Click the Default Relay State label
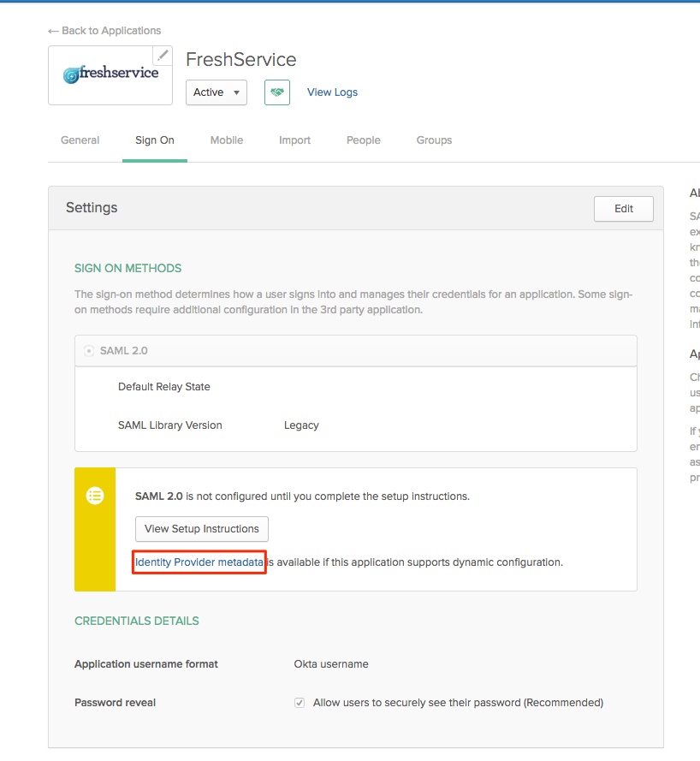700x761 pixels. point(164,387)
